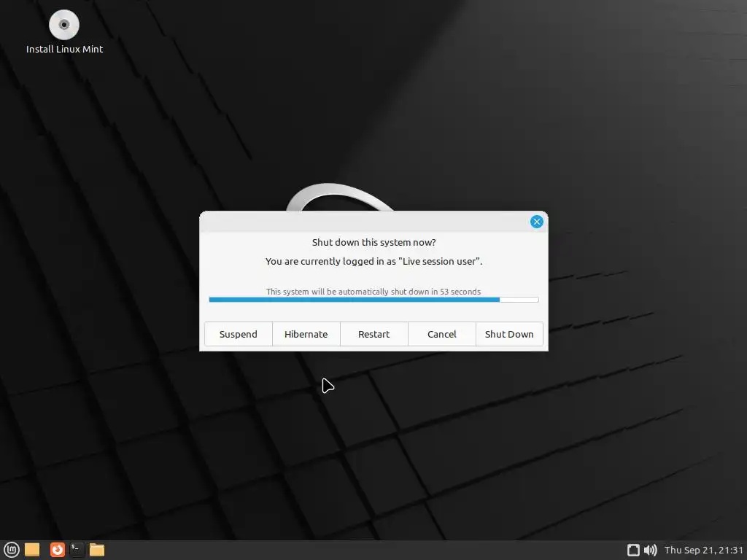Restart the system from the dialog

click(x=374, y=334)
